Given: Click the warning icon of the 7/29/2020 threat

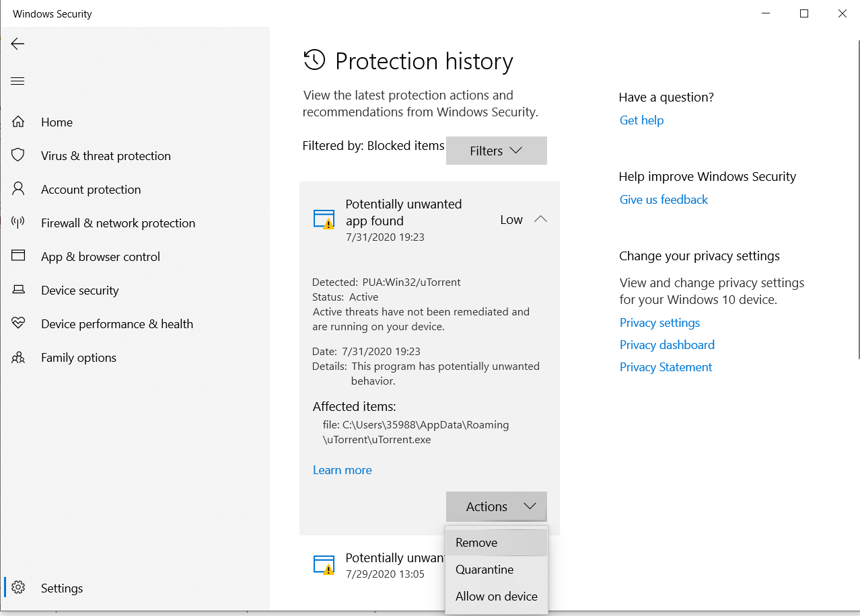Looking at the screenshot, I should (x=324, y=565).
